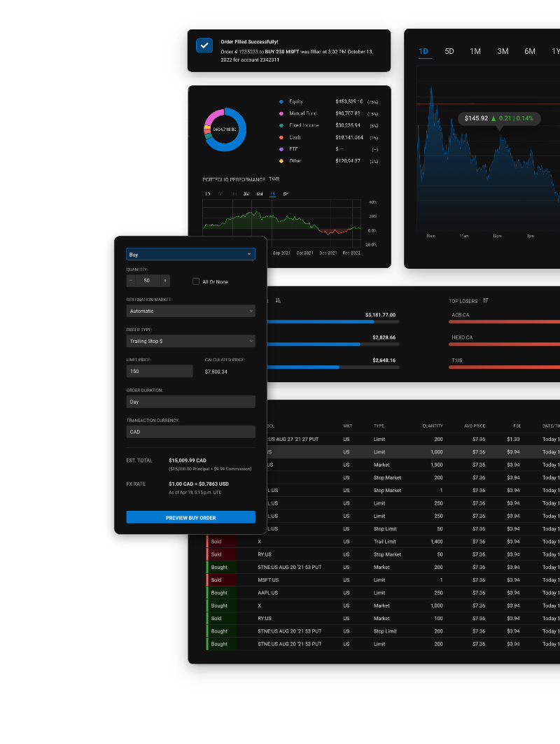Select the 3M range on stock chart
This screenshot has width=560, height=744.
503,51
